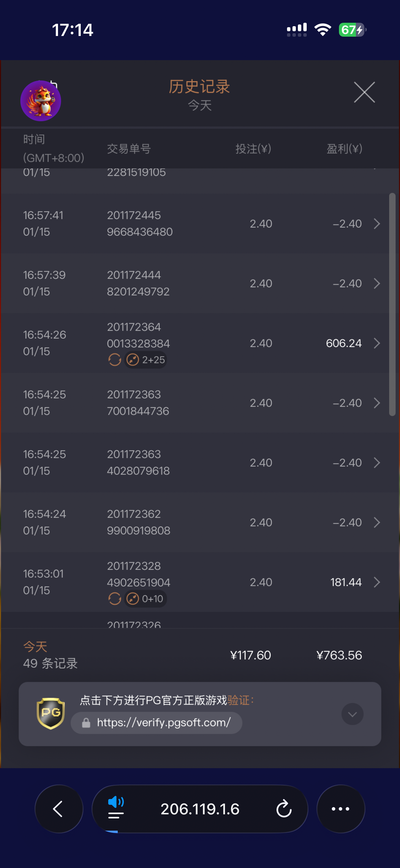Image resolution: width=400 pixels, height=868 pixels.
Task: Tap the replay icon on the 606.24 record
Action: click(115, 360)
